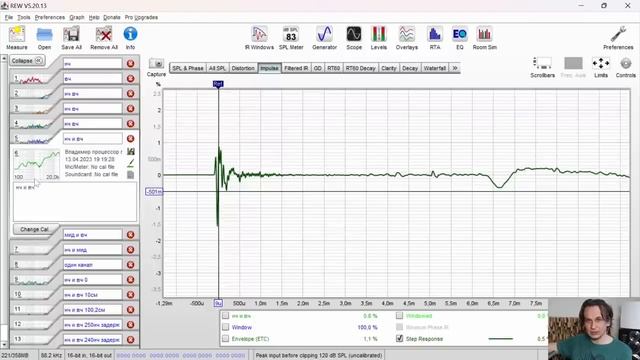Open the EQ window

[x=460, y=38]
